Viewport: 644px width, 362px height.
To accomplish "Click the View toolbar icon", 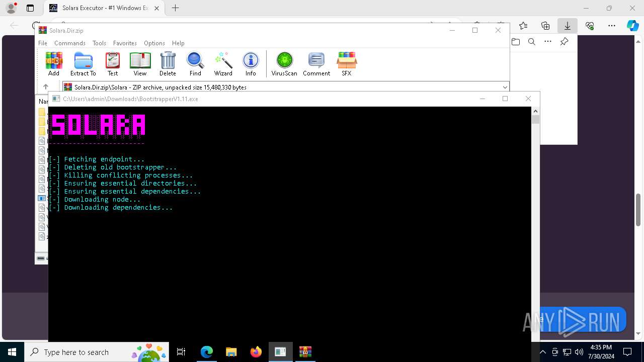I will click(x=140, y=64).
